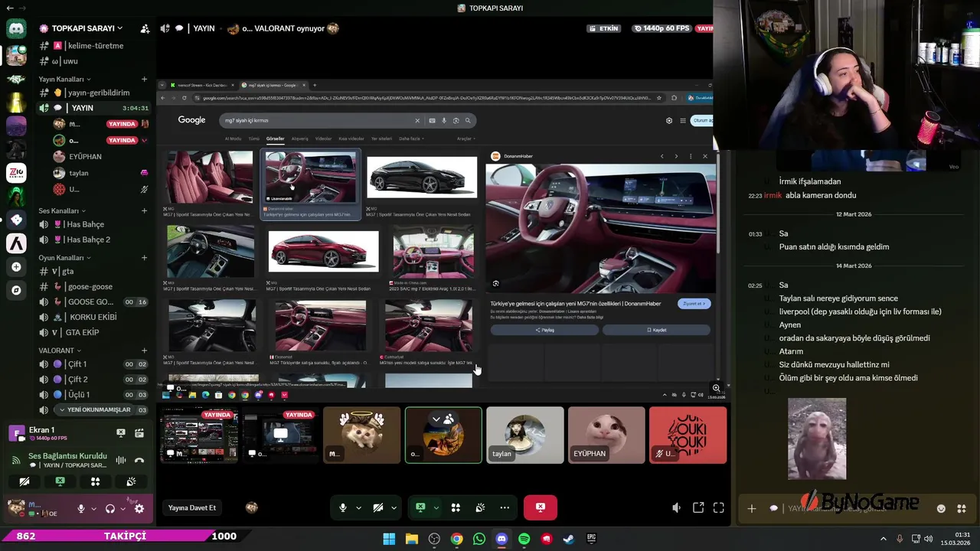Viewport: 980px width, 551px height.
Task: Open Steam from the Windows taskbar
Action: (569, 539)
